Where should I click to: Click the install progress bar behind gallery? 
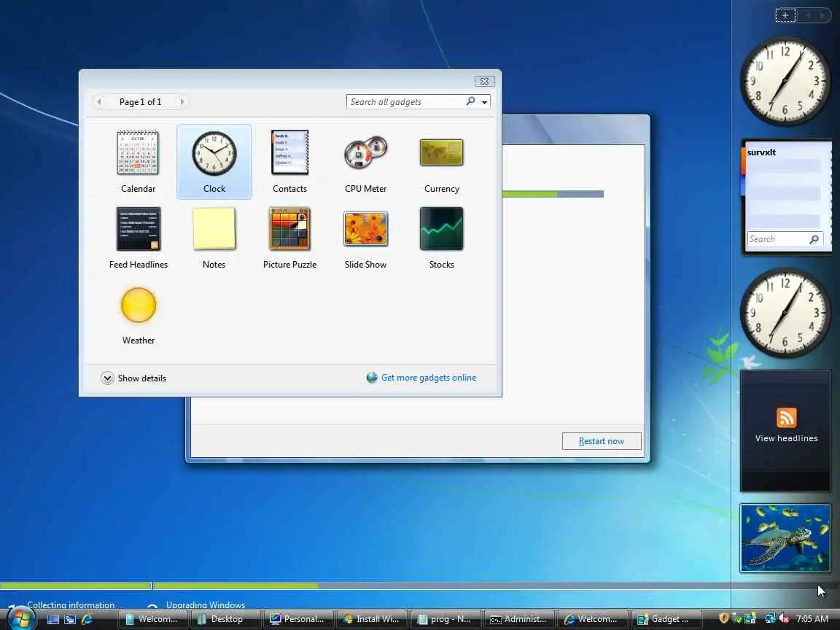pos(553,194)
